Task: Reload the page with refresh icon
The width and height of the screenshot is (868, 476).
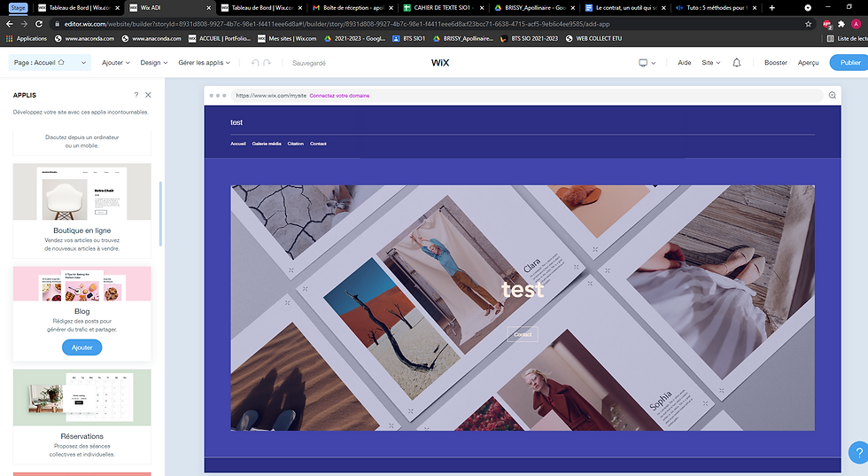Action: point(39,24)
